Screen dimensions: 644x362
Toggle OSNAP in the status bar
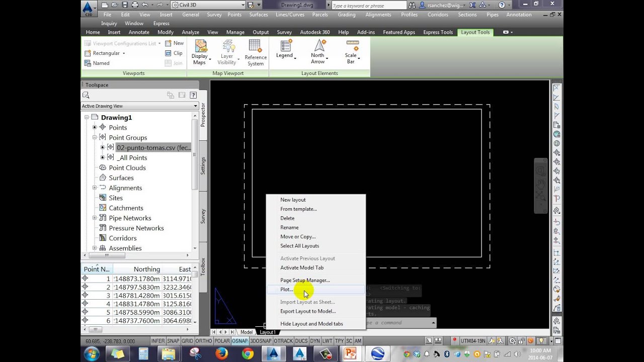pyautogui.click(x=239, y=341)
